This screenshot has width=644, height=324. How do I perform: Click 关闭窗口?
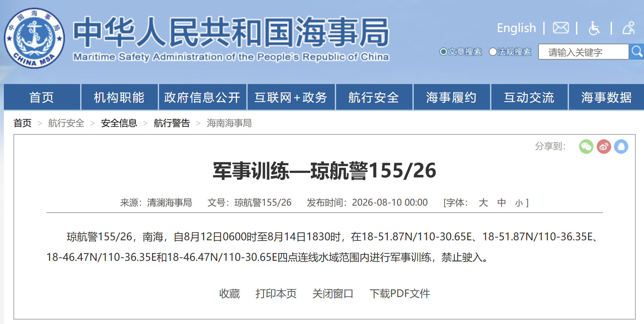coord(333,294)
